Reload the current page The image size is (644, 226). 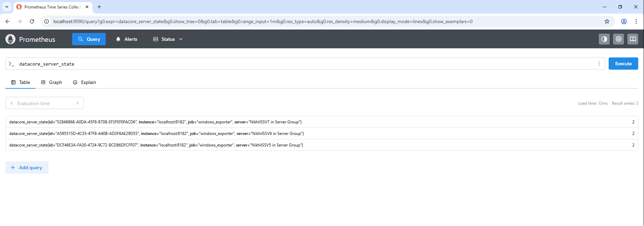[x=32, y=21]
